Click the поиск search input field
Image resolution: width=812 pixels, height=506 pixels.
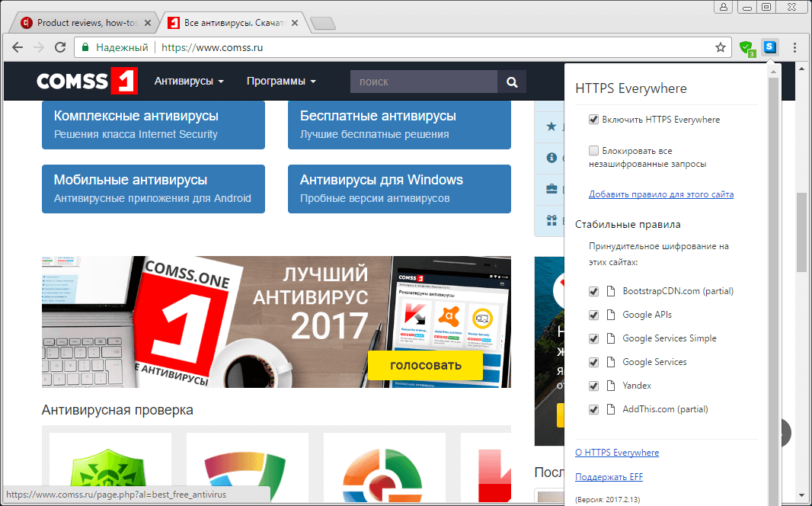click(x=424, y=82)
